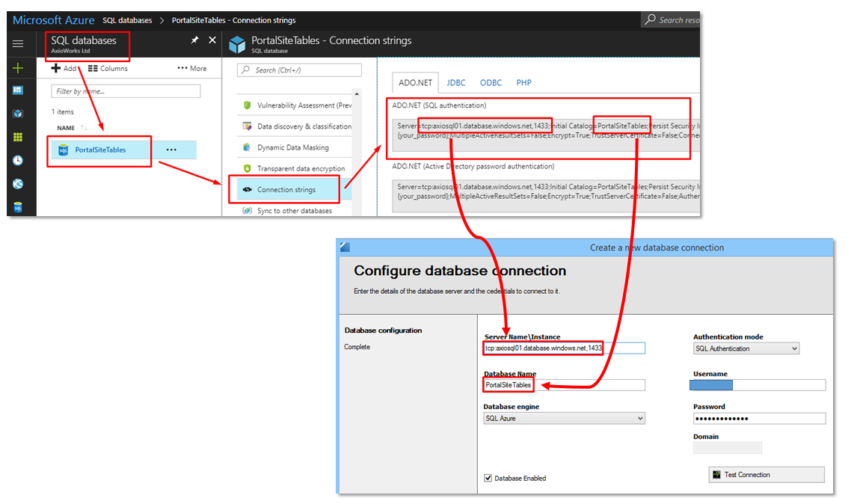Open the cube resources icon in sidebar

[x=18, y=114]
